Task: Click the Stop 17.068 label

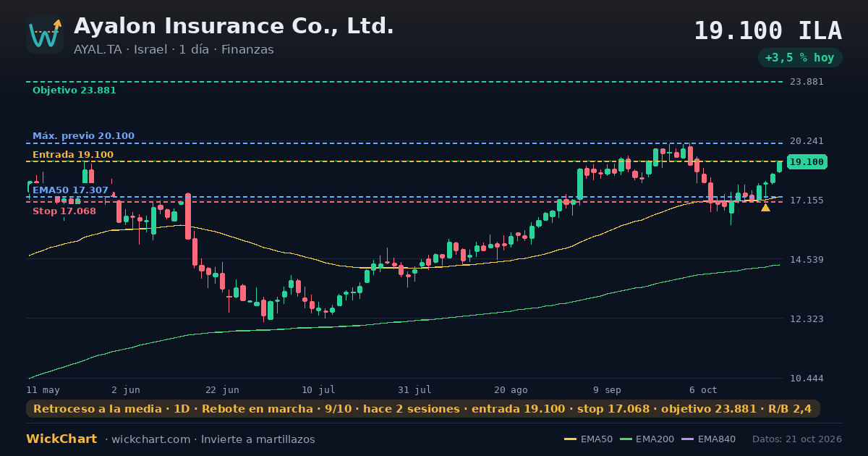Action: coord(64,211)
